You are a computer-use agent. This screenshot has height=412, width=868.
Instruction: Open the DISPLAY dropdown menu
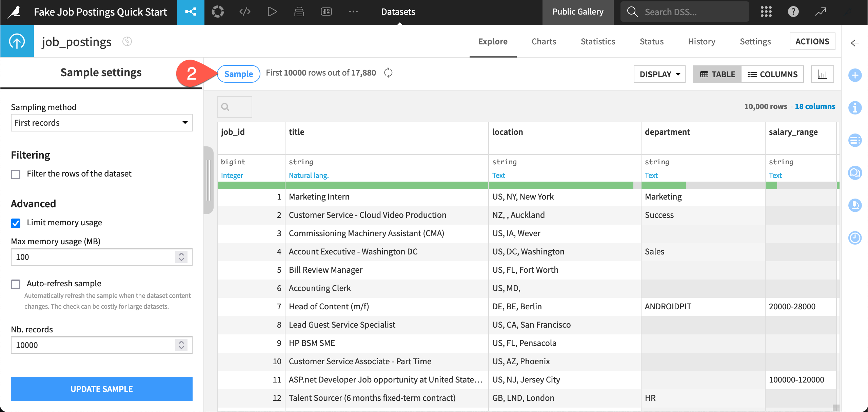click(660, 74)
